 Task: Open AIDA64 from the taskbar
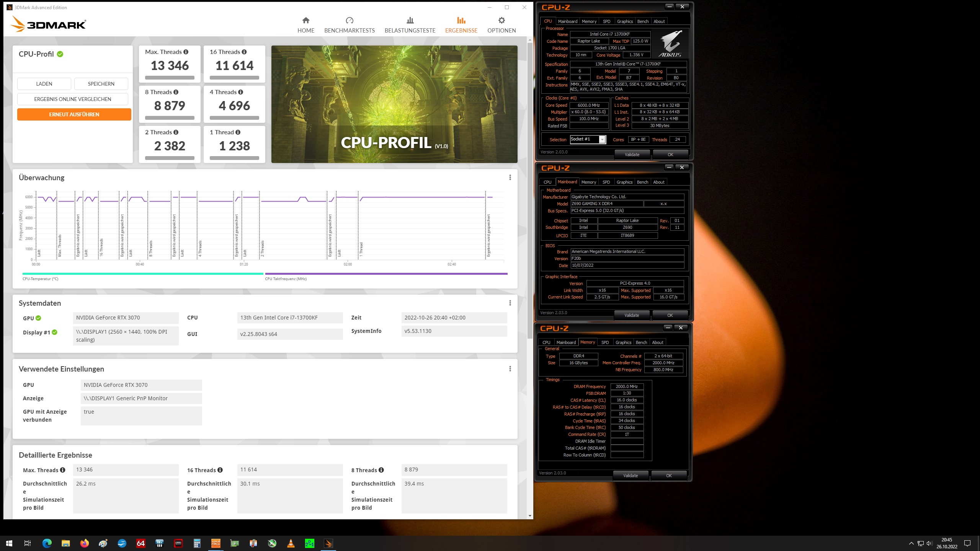point(141,543)
